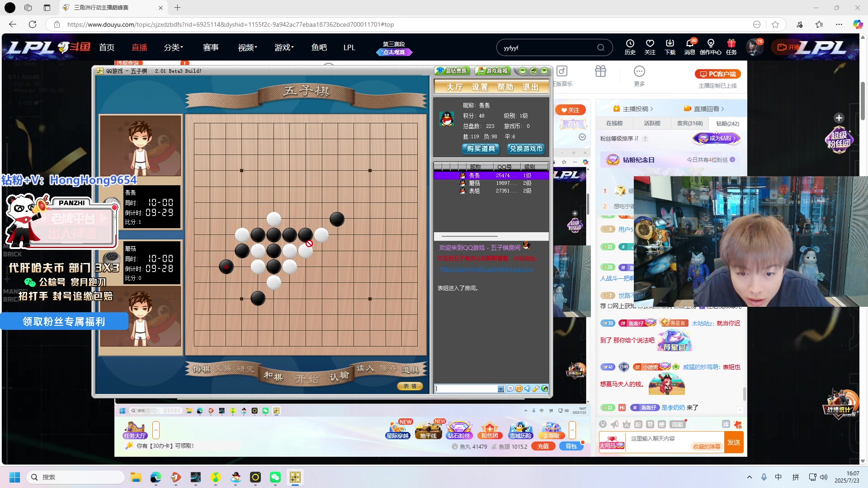Screen dimensions: 868x488
Task: Click the 粉丝团 gift icon
Action: [490, 430]
